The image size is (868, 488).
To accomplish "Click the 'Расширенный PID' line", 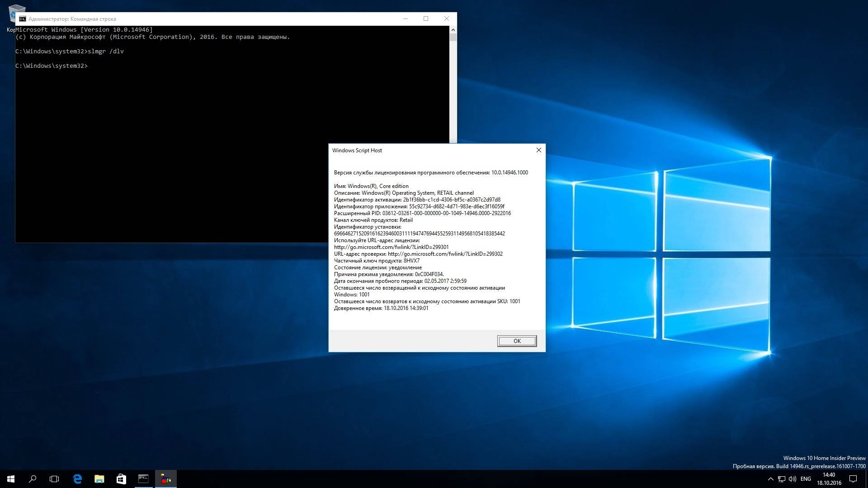I will click(422, 213).
